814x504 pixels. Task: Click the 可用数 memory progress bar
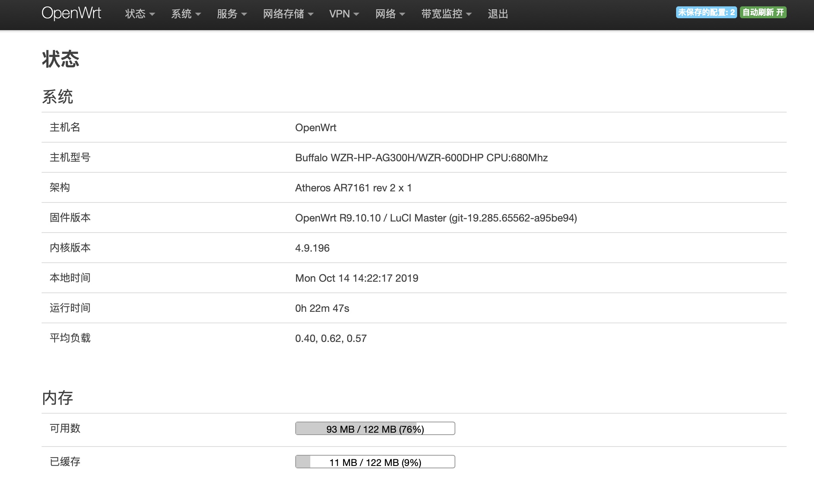[x=375, y=428]
